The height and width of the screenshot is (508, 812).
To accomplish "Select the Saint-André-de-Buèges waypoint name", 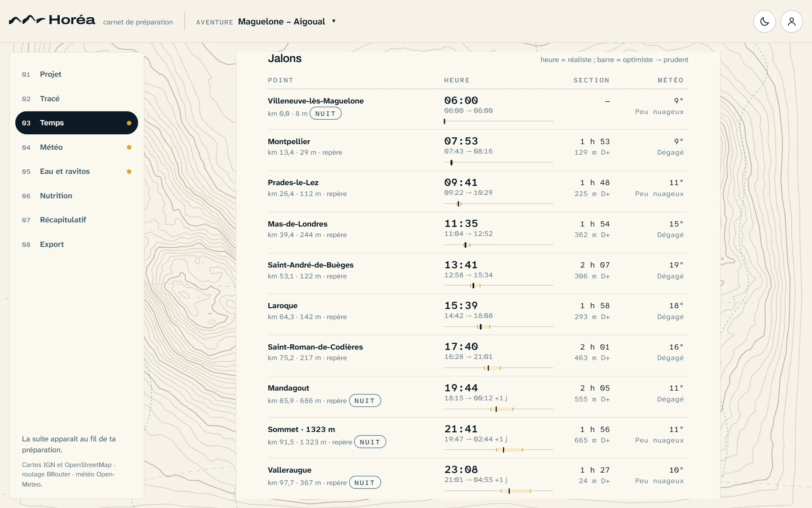I will coord(311,265).
